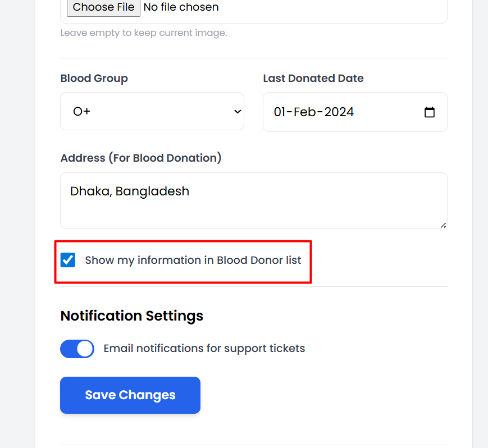Click 'Show my information in Blood Donor list' label
Viewport: 488px width, 448px height.
[x=193, y=260]
